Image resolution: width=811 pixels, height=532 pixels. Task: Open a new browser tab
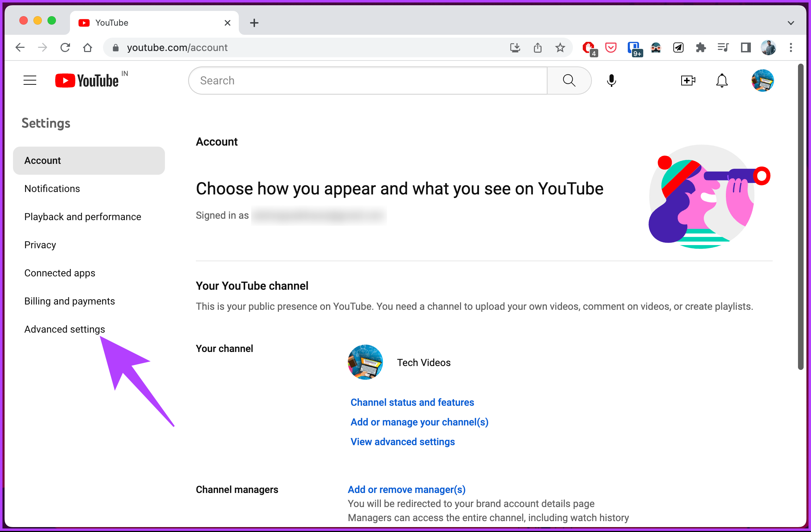click(254, 23)
